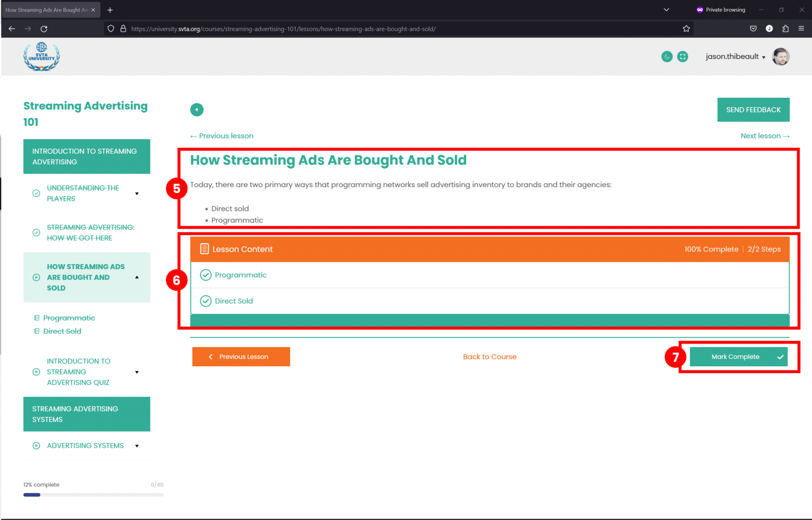The height and width of the screenshot is (520, 812).
Task: Click the user profile avatar
Action: [781, 57]
